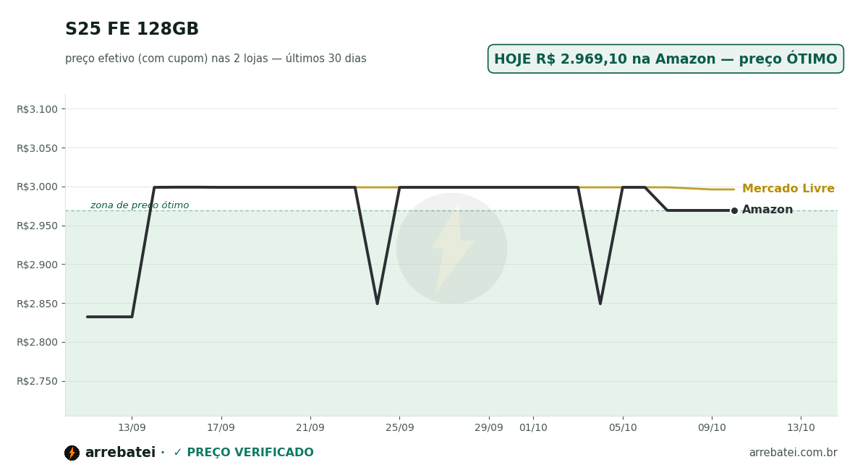Select the 17/09 date label
The image size is (868, 470).
click(221, 428)
